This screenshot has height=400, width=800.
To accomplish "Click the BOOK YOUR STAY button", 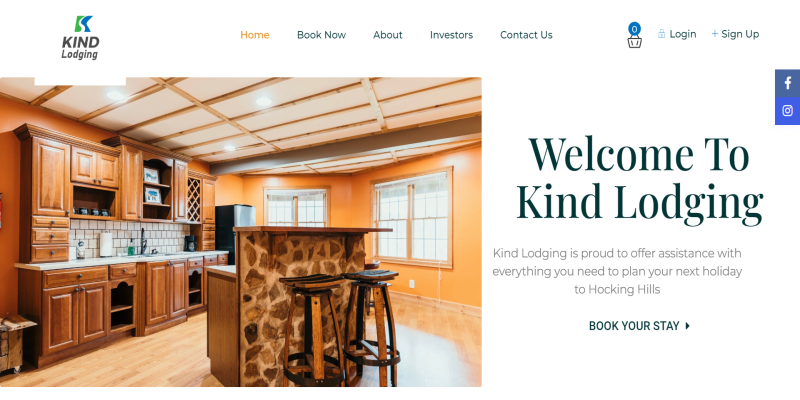I will click(639, 326).
